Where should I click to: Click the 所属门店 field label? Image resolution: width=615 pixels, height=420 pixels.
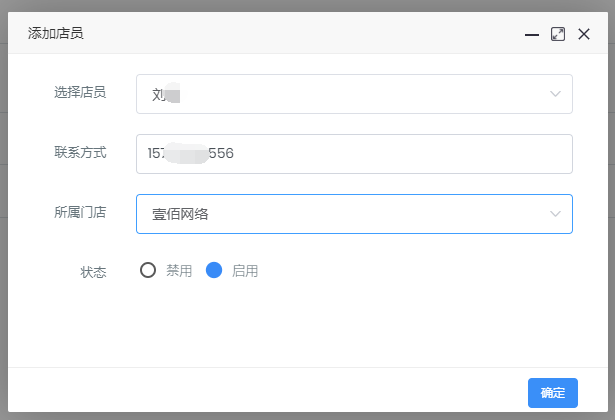tap(80, 212)
